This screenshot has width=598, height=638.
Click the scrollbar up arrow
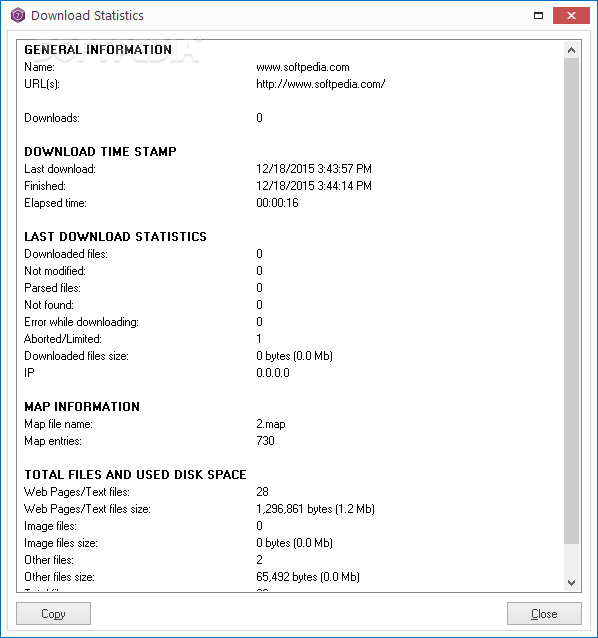(571, 50)
